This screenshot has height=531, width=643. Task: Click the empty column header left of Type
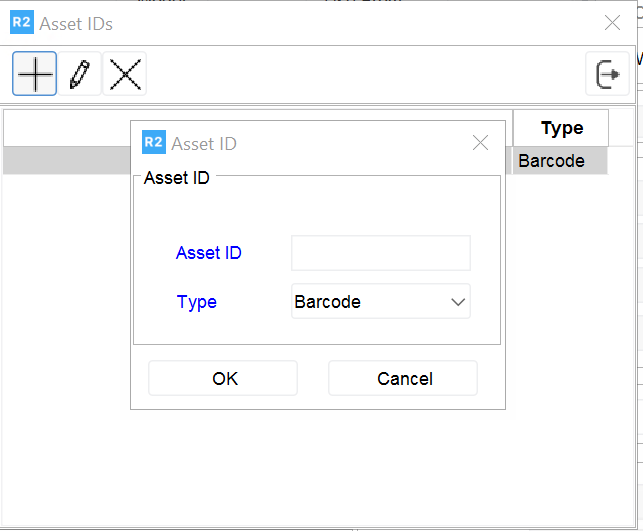[x=68, y=128]
